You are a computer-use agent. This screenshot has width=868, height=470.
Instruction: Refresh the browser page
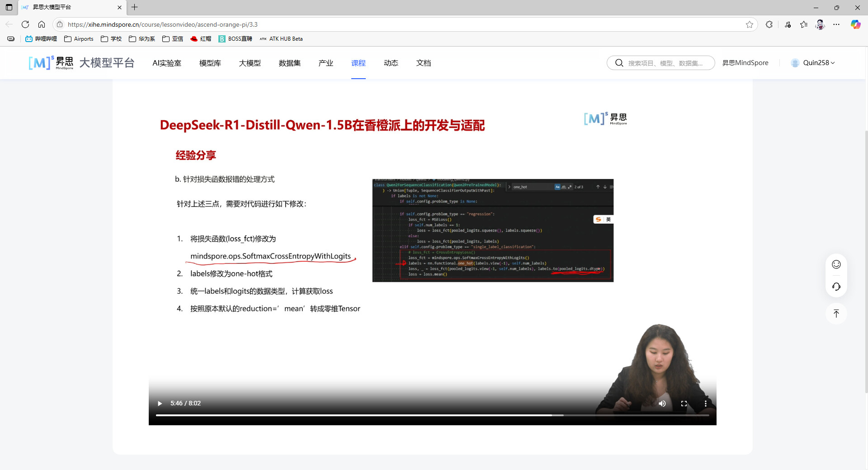point(25,24)
